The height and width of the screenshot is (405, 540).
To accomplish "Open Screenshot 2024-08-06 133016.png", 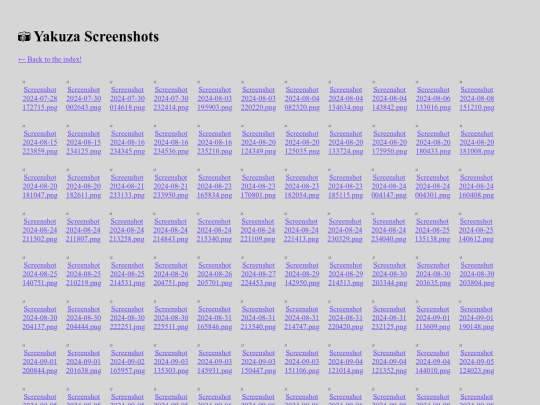I will point(433,98).
